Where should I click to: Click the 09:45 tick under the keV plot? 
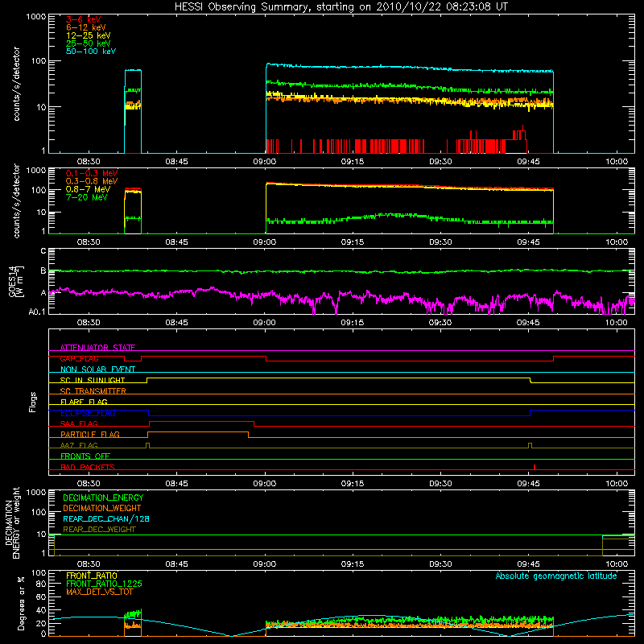pyautogui.click(x=528, y=162)
